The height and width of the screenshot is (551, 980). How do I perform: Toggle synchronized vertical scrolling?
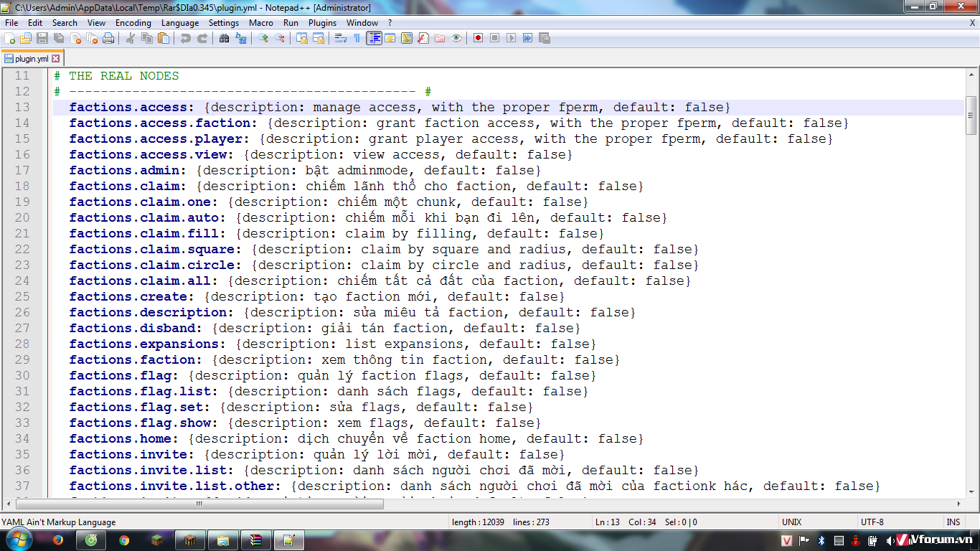point(302,38)
